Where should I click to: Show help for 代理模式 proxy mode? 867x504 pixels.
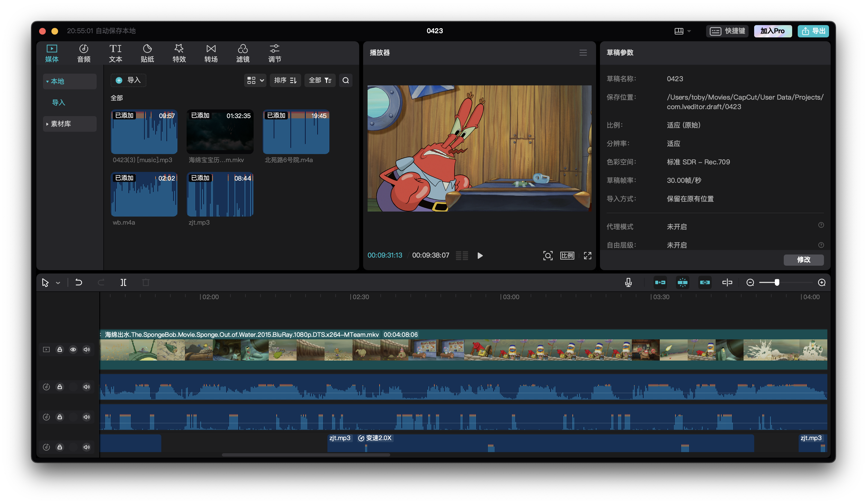(821, 225)
